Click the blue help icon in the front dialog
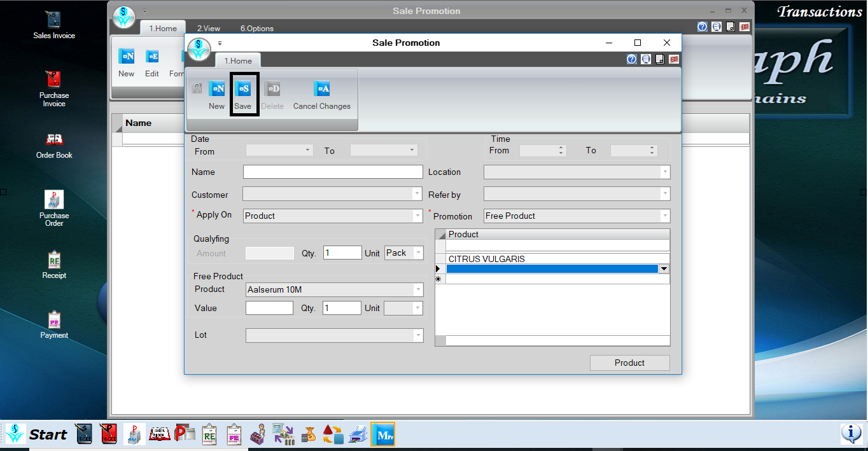 [x=632, y=59]
